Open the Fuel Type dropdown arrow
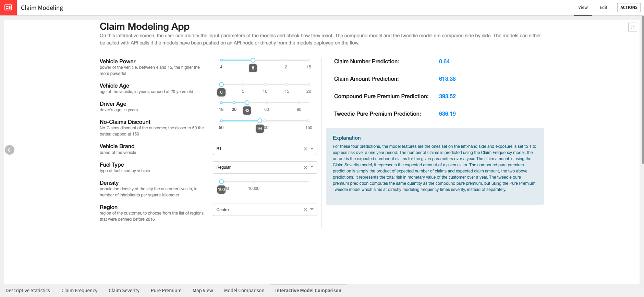The width and height of the screenshot is (644, 297). point(312,167)
